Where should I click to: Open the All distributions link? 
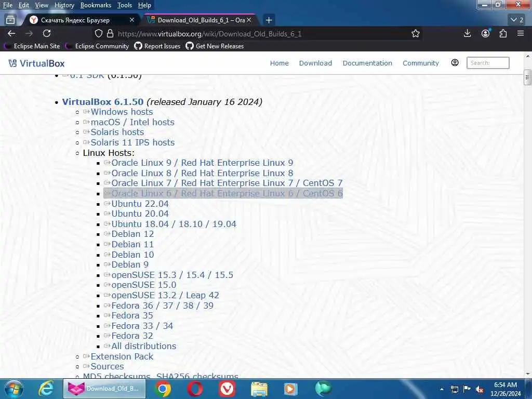[144, 346]
